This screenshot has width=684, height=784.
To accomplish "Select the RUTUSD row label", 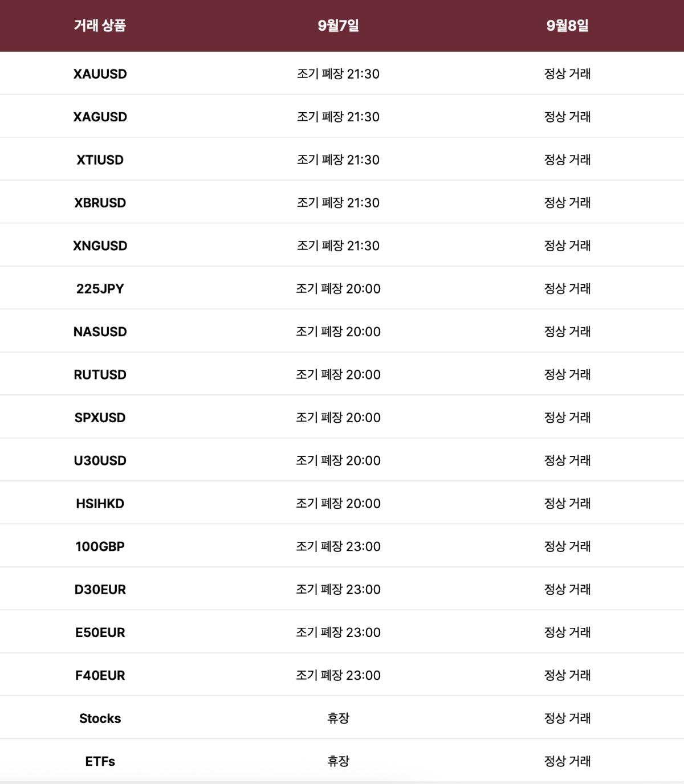I will click(x=100, y=375).
